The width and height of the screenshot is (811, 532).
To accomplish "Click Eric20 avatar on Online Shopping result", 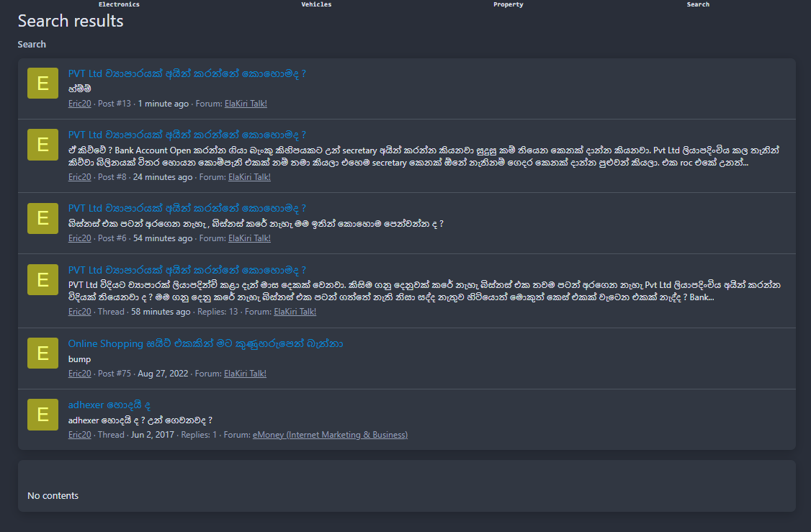I will (x=42, y=353).
